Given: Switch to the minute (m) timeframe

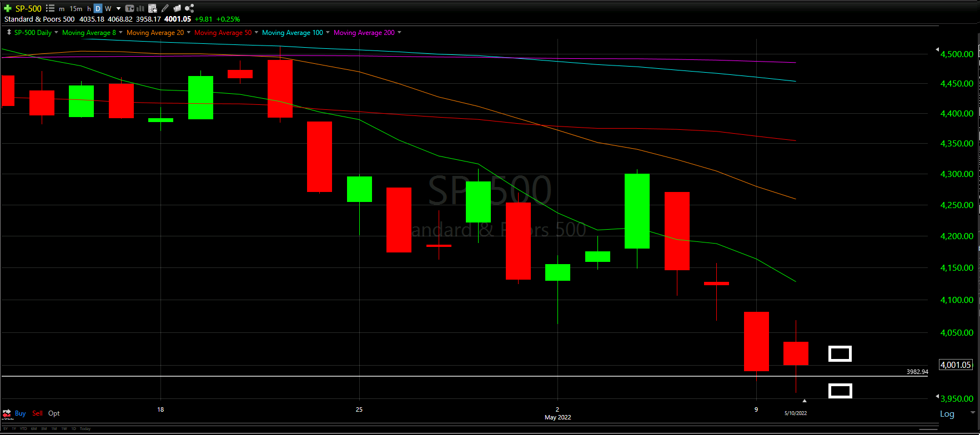Looking at the screenshot, I should click(x=62, y=9).
